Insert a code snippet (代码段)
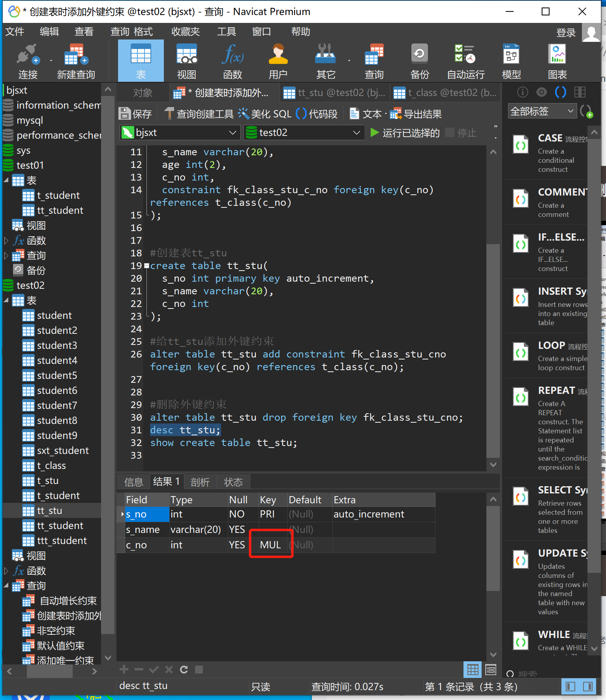This screenshot has height=700, width=606. (x=317, y=114)
